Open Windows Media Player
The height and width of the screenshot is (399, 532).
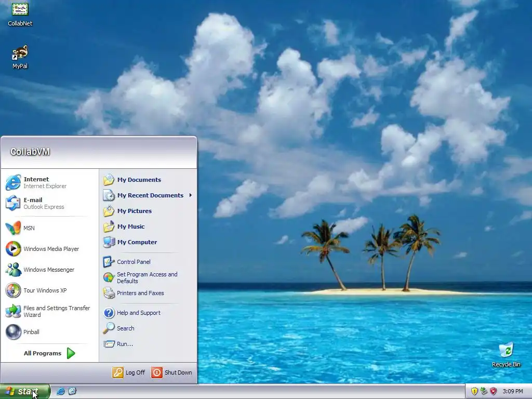point(49,249)
